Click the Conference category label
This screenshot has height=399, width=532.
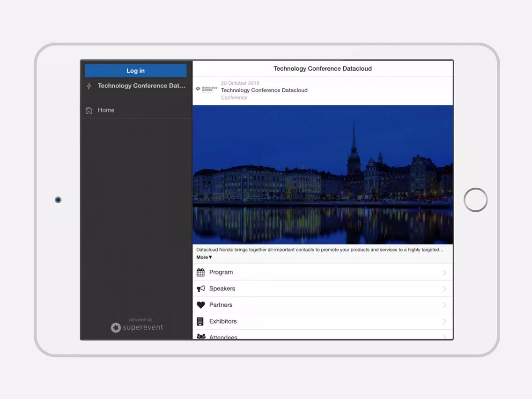234,98
